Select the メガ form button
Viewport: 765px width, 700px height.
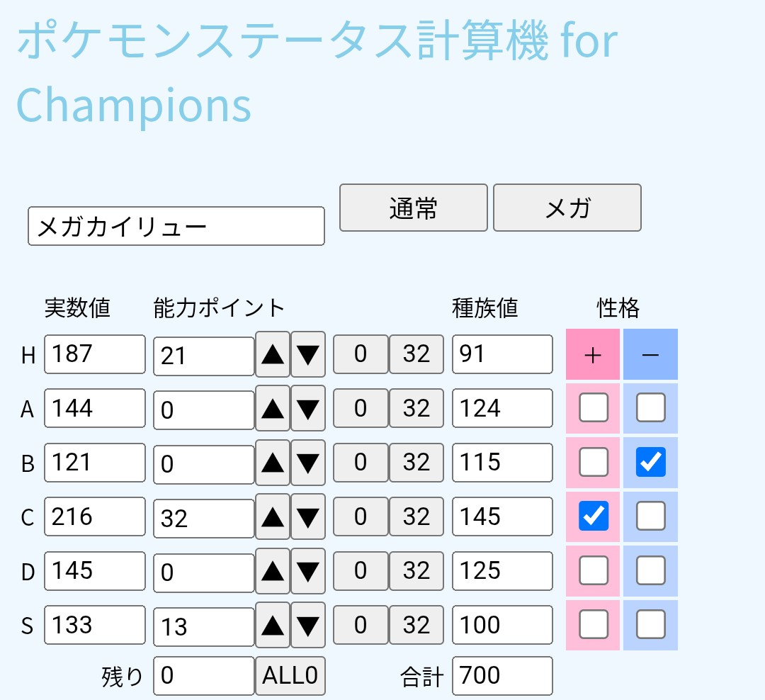(567, 208)
